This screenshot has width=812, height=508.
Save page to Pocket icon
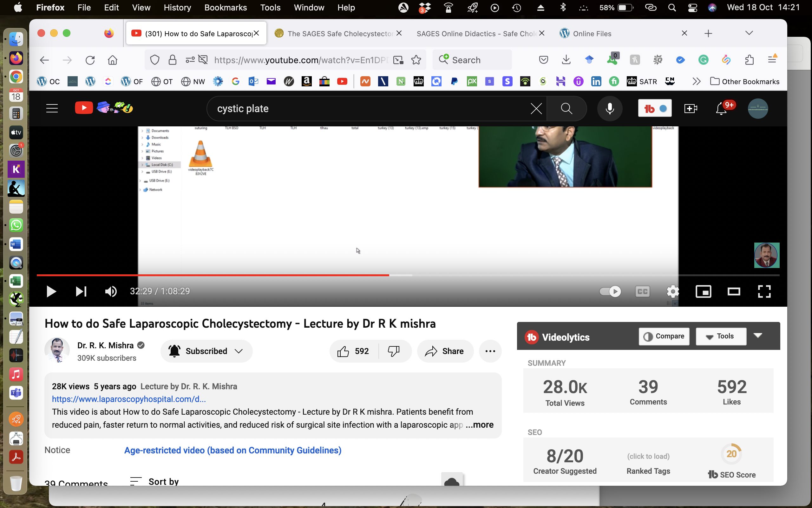(543, 60)
